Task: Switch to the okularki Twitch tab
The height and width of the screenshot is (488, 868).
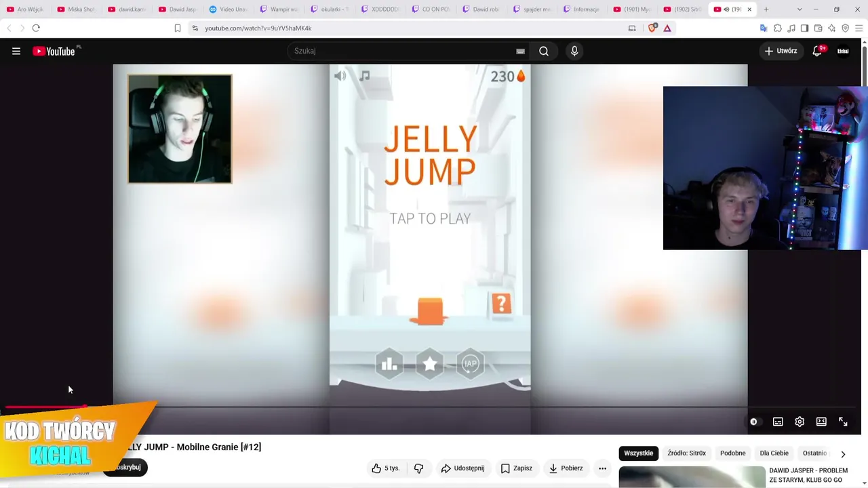Action: pos(330,9)
